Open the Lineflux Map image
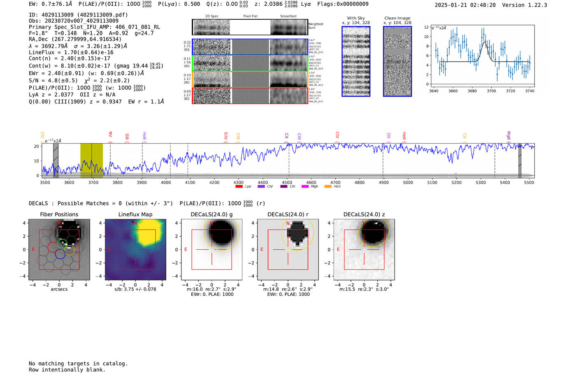The image size is (576, 392). click(135, 250)
